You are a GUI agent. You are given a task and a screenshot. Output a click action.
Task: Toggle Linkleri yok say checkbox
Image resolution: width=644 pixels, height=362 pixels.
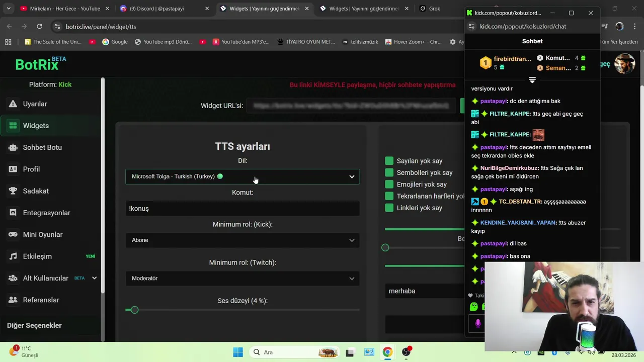click(389, 208)
